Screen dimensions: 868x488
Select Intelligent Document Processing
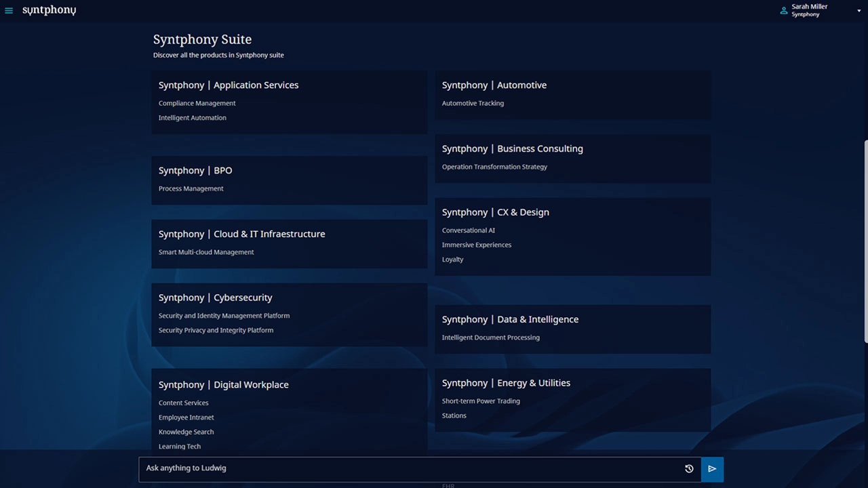[x=490, y=338]
